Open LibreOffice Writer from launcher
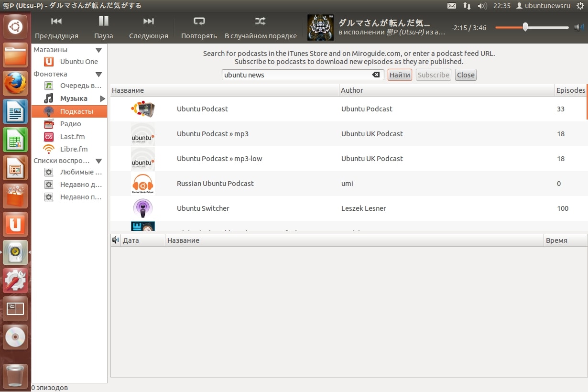 [15, 111]
